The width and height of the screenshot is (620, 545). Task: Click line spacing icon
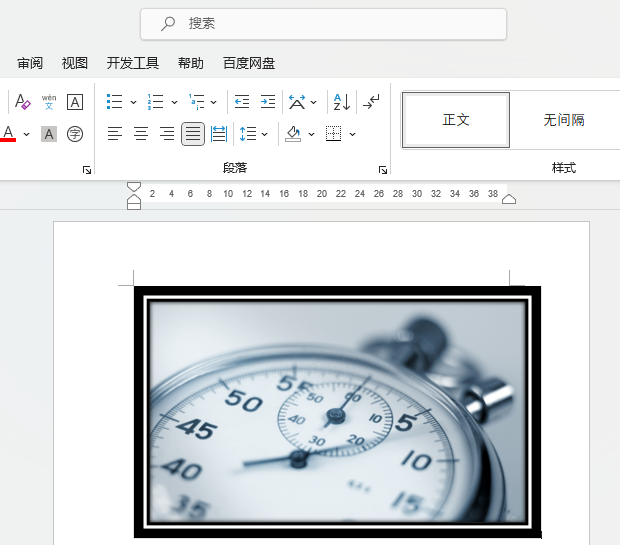coord(248,134)
